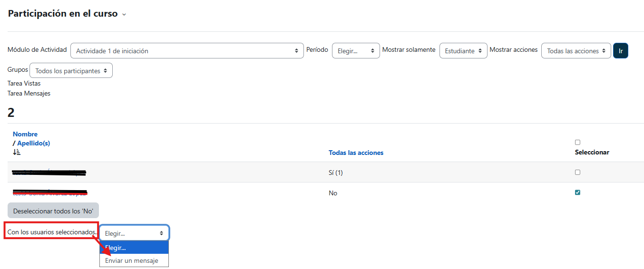
Task: Check the box for the Sí (1) user
Action: pos(577,172)
